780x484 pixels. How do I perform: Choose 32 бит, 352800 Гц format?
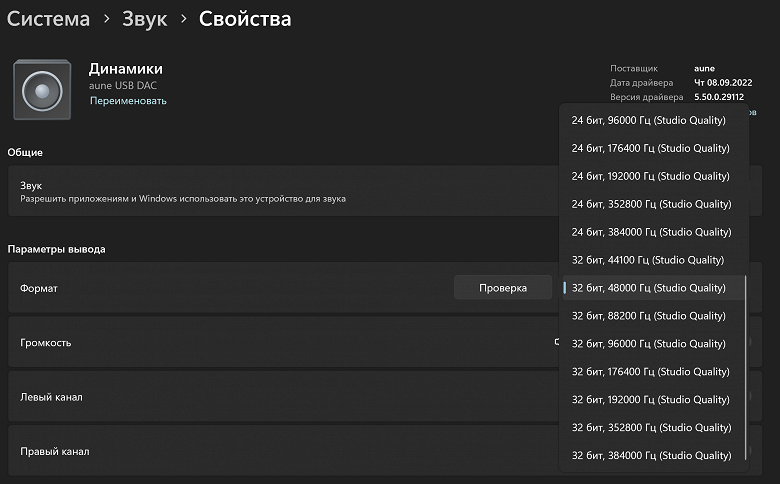(x=650, y=428)
